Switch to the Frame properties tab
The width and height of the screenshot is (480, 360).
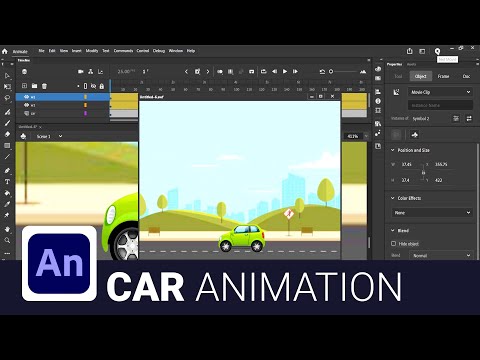point(443,76)
